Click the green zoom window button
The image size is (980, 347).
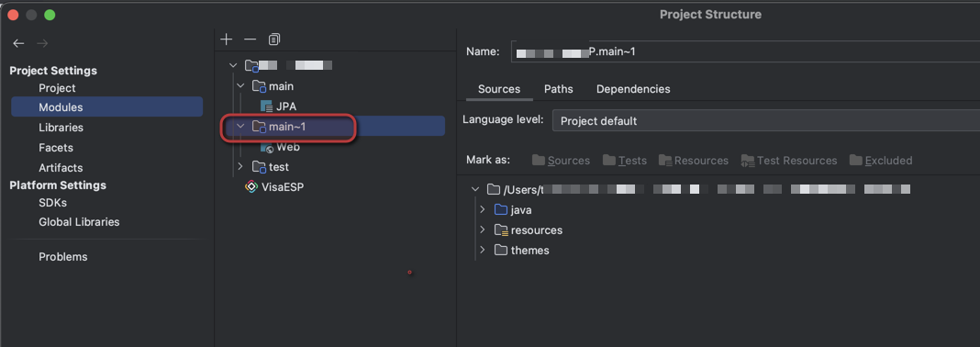pos(50,15)
